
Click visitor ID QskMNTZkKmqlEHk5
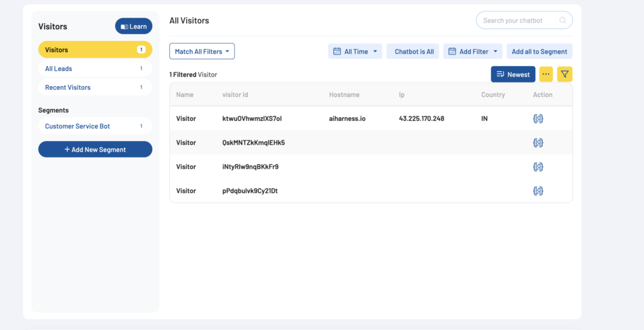254,143
